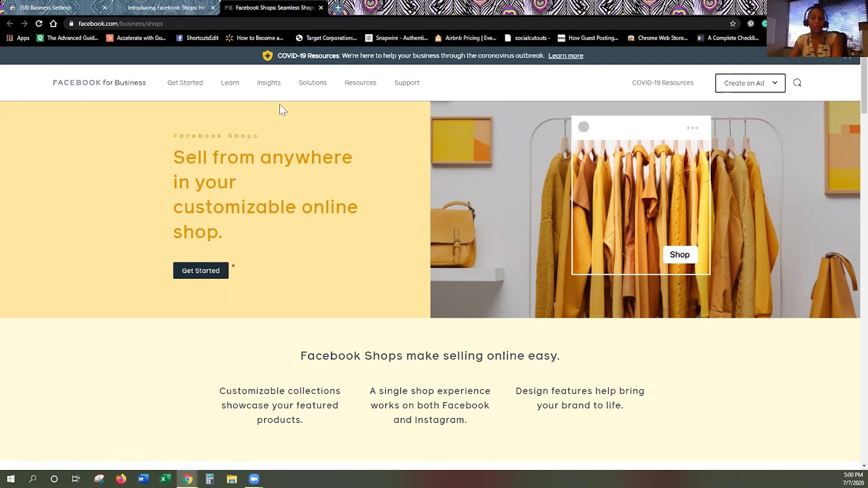Screen dimensions: 868x488
Task: Open the Support navigation menu
Action: [407, 82]
